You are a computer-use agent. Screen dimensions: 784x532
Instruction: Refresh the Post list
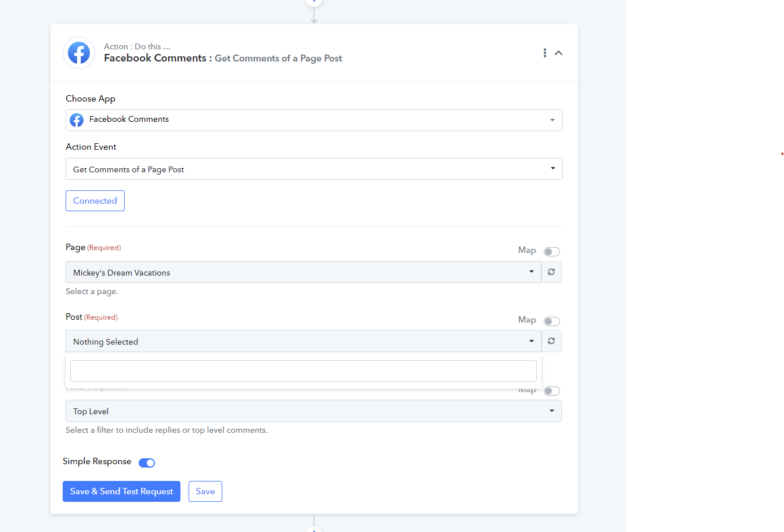551,341
